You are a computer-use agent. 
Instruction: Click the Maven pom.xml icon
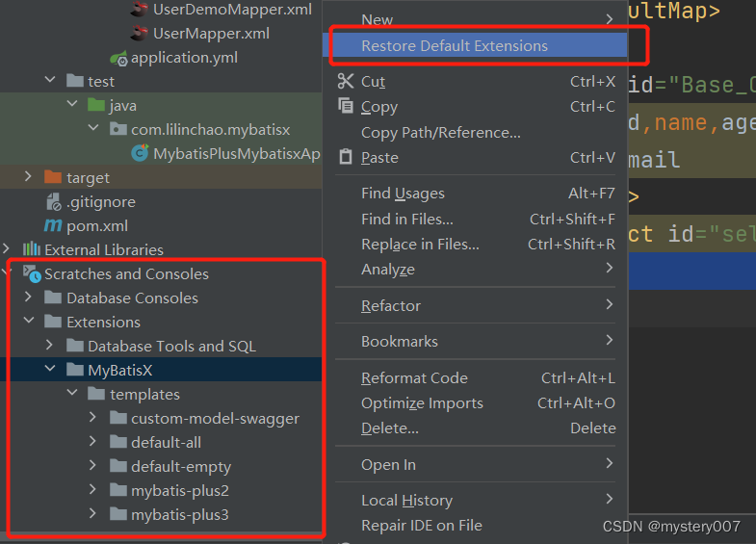(x=53, y=225)
